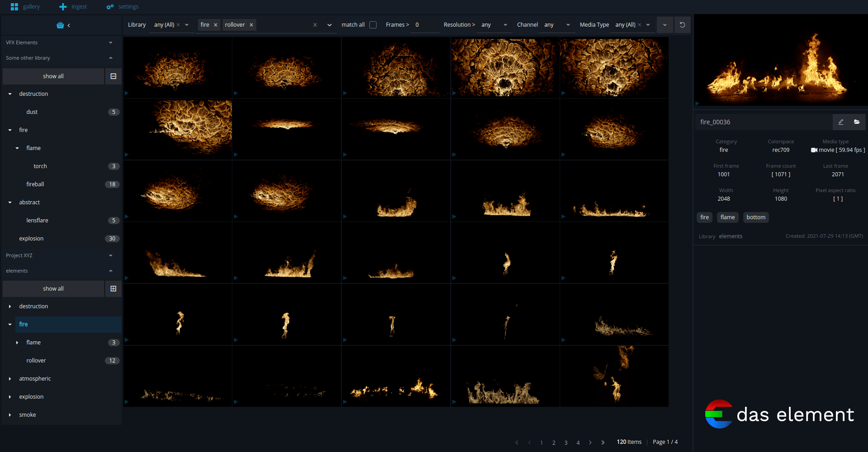Image resolution: width=868 pixels, height=452 pixels.
Task: Click the blue library archive icon above the tree
Action: coord(61,25)
